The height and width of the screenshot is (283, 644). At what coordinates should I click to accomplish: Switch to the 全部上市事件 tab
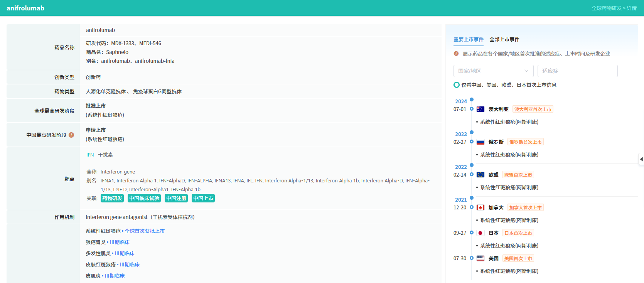(x=504, y=39)
